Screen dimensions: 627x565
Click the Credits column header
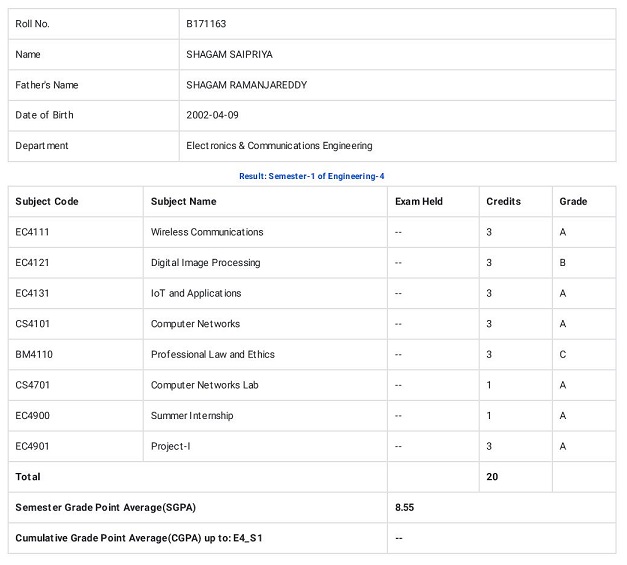tap(503, 202)
